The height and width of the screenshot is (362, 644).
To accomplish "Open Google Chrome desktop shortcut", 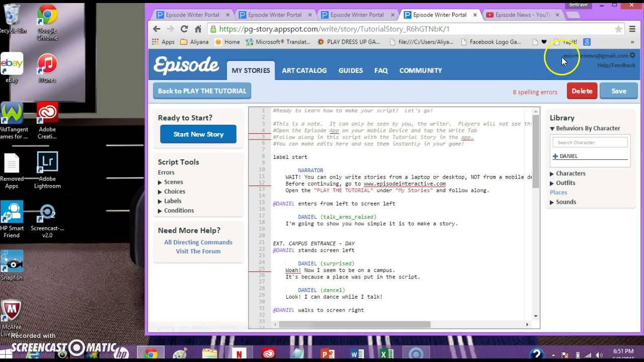I will 47,23.
